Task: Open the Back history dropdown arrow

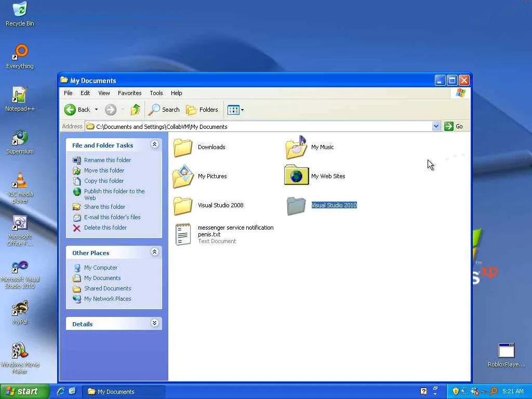Action: tap(96, 110)
